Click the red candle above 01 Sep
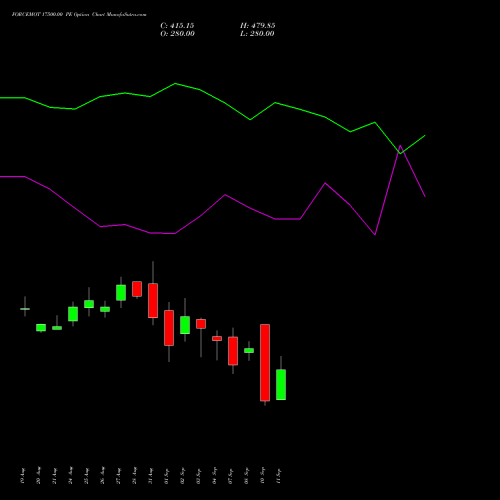Image resolution: width=500 pixels, height=500 pixels. point(169,328)
